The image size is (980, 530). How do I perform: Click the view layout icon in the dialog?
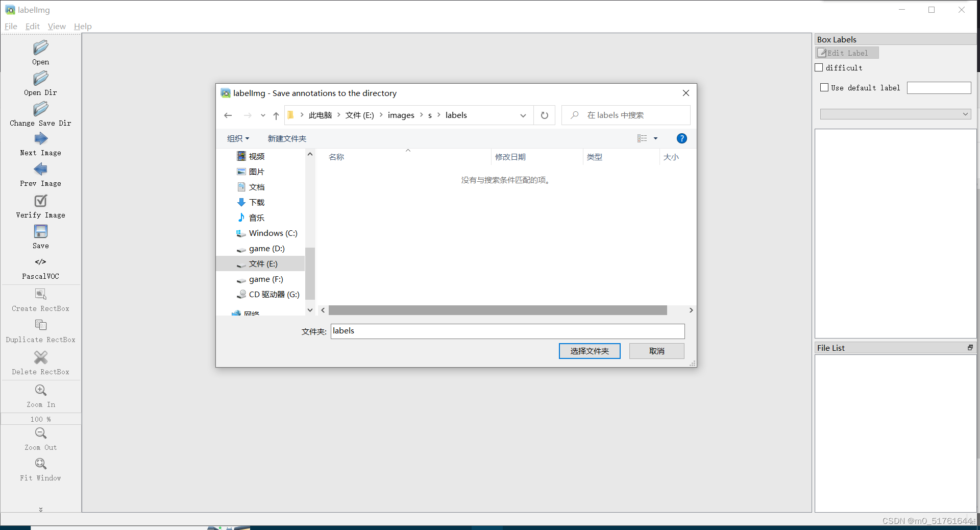pyautogui.click(x=642, y=138)
